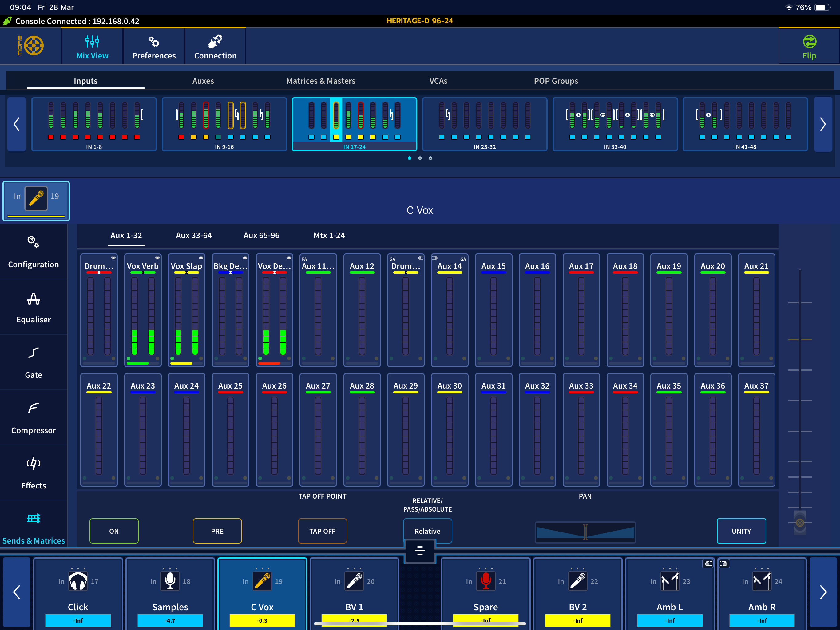Select Amb R channel icon

(x=762, y=581)
